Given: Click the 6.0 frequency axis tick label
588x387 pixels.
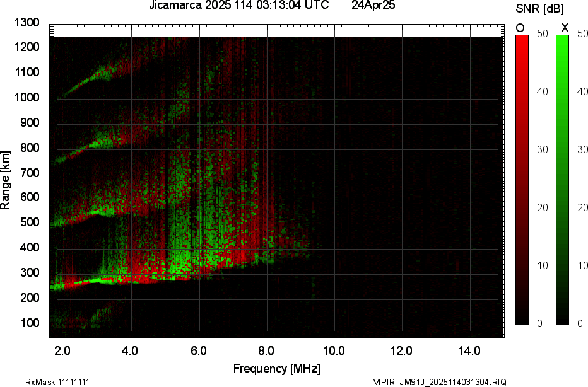Looking at the screenshot, I should pos(198,350).
